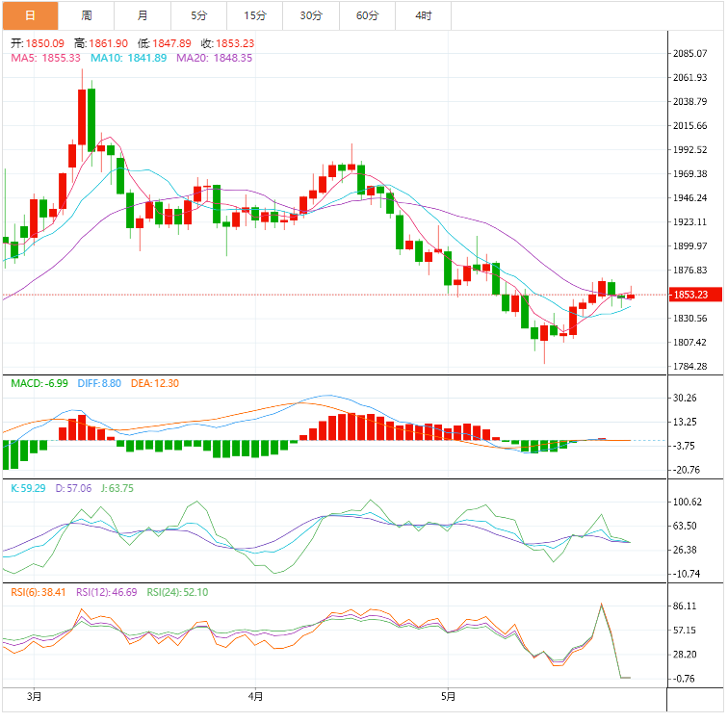Click the MACD: -6.99 indicator label
728x722 pixels.
click(39, 383)
